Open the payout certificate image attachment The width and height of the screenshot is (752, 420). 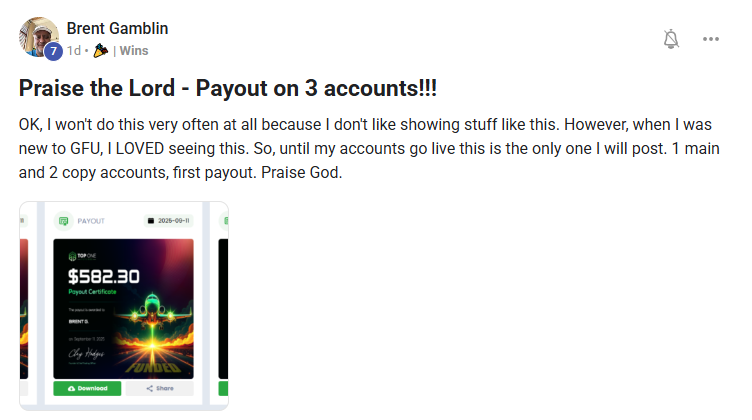[x=124, y=306]
